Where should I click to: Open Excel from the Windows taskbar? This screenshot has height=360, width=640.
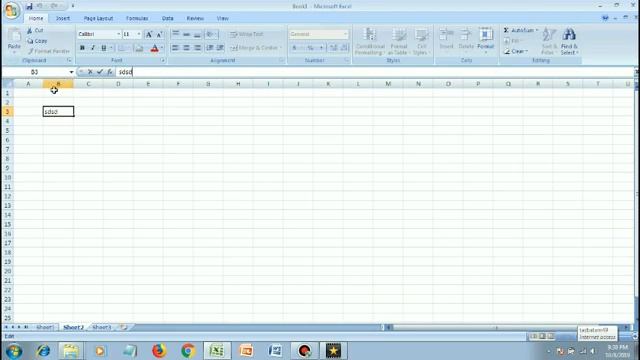coord(217,351)
